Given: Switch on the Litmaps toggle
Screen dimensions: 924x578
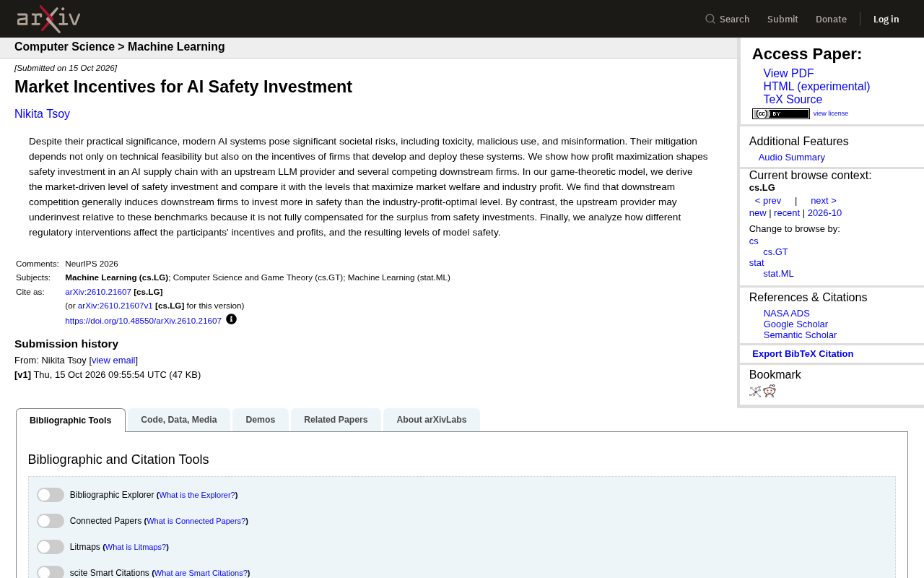Looking at the screenshot, I should coord(51,547).
